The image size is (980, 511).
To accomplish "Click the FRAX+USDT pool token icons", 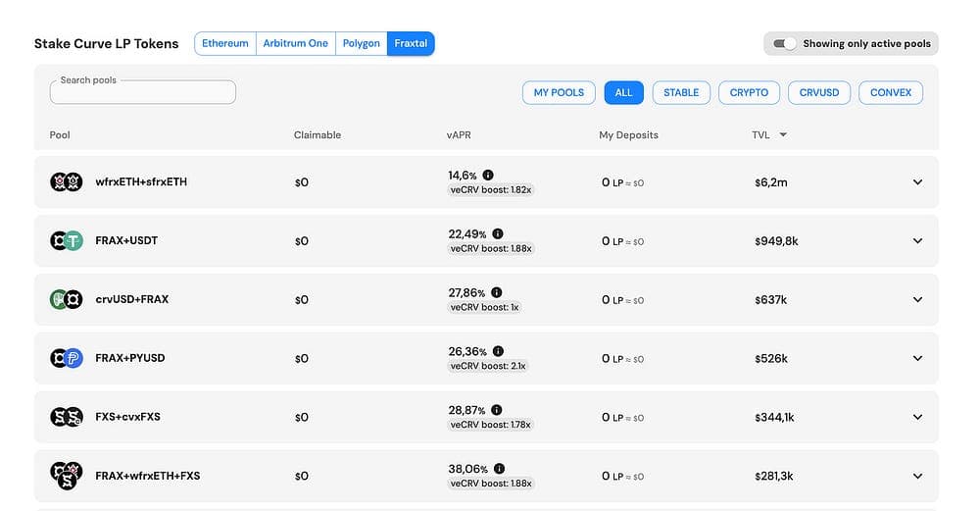I will pyautogui.click(x=67, y=241).
